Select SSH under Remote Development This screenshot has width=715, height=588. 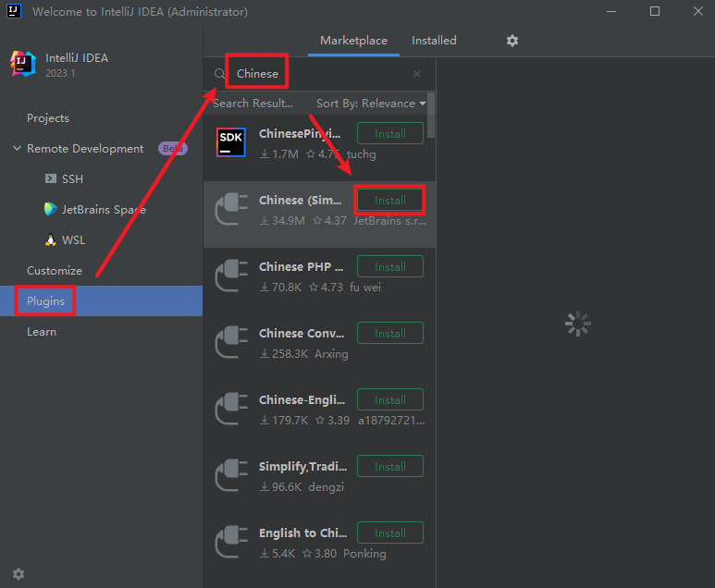[x=72, y=179]
